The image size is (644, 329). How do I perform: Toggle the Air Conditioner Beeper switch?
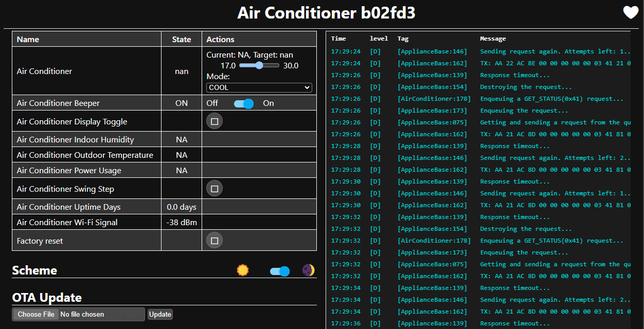[x=243, y=103]
